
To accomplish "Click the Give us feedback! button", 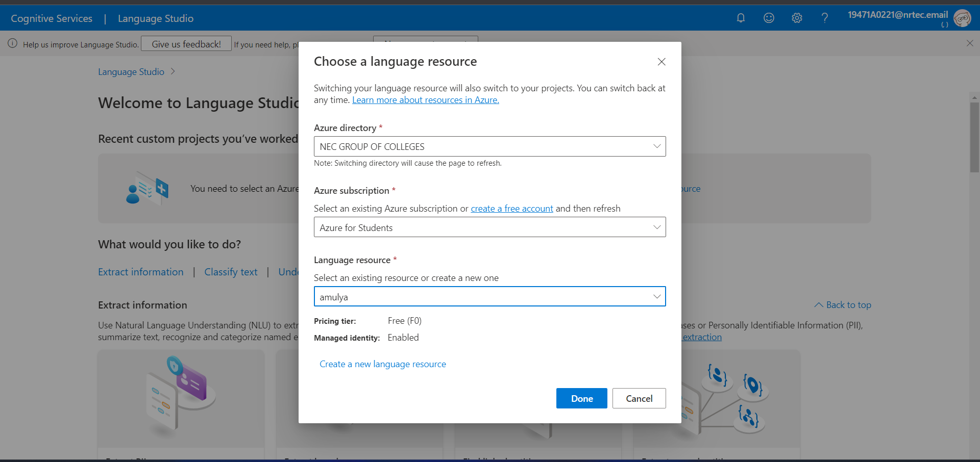I will (186, 44).
